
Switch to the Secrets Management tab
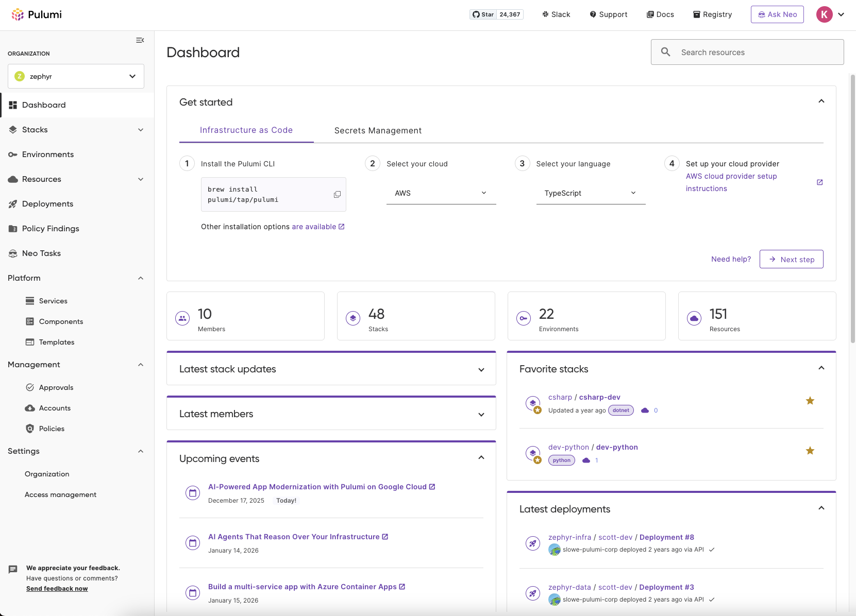(377, 130)
